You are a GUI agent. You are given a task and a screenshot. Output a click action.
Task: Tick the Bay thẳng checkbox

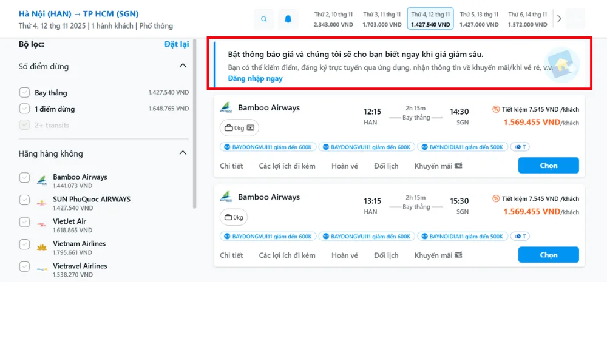pyautogui.click(x=24, y=93)
